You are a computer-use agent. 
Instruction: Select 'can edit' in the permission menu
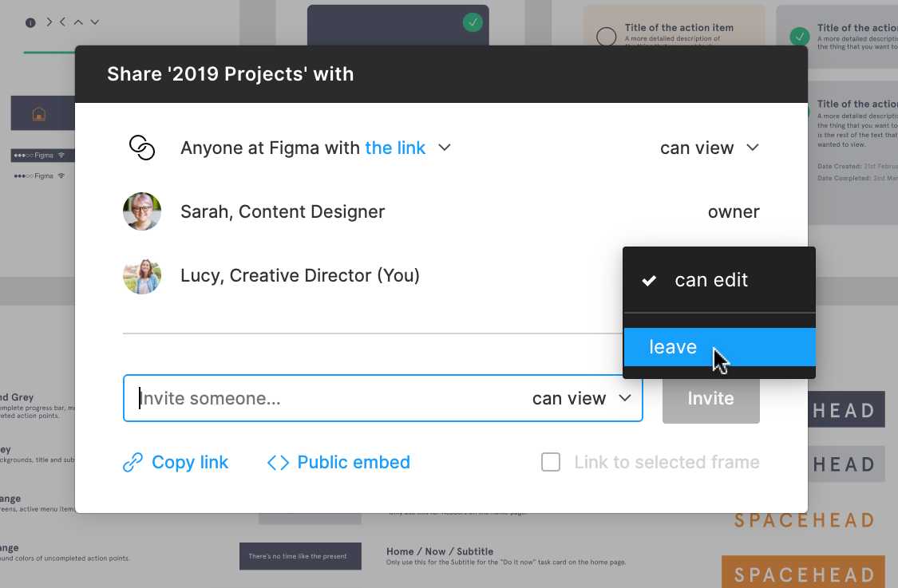coord(711,280)
